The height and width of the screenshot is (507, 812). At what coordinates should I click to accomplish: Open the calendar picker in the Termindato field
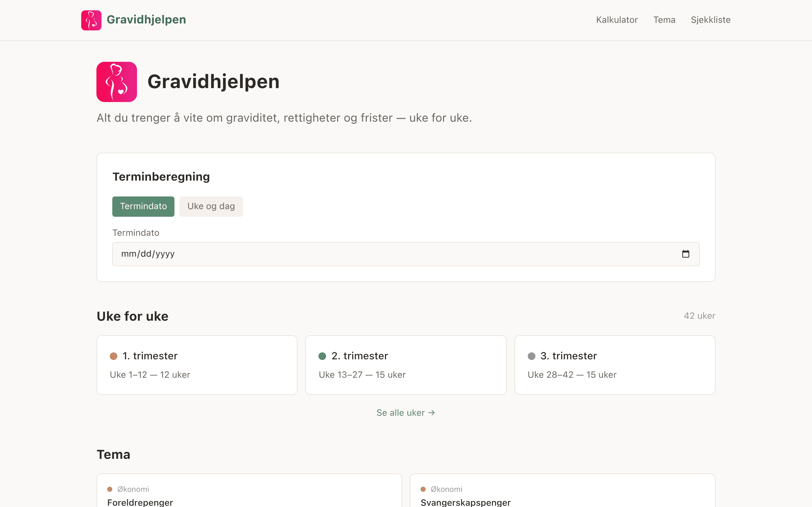click(686, 254)
